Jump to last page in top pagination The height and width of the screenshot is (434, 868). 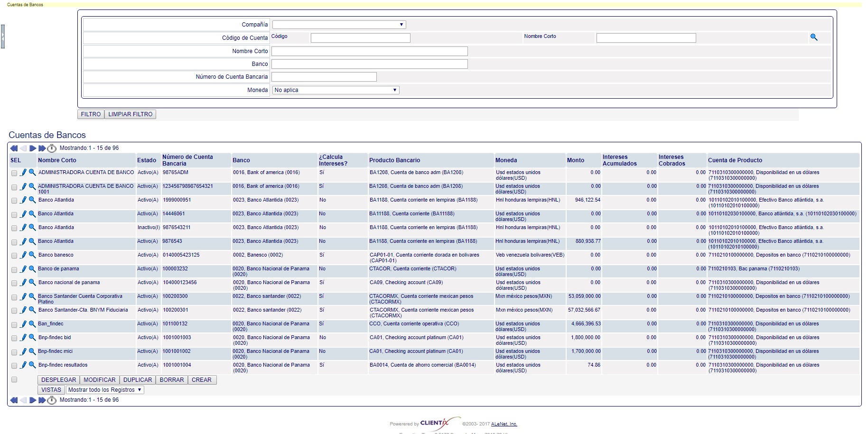point(42,148)
